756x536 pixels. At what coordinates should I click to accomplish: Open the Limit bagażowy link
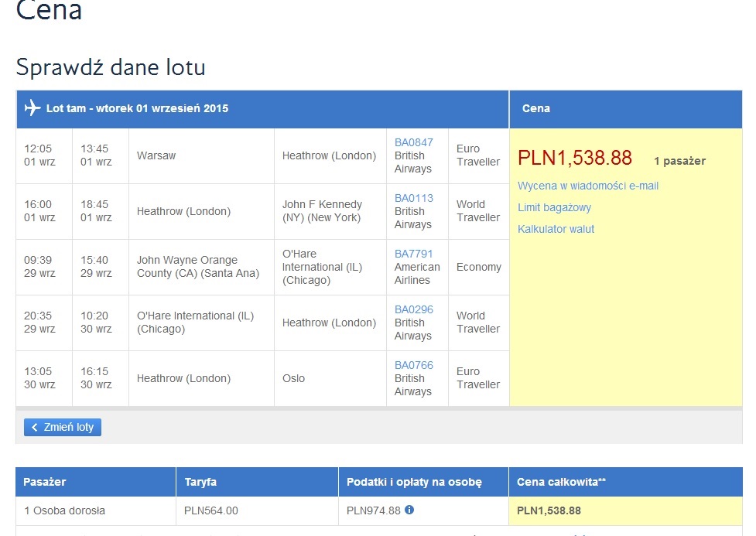coord(555,207)
